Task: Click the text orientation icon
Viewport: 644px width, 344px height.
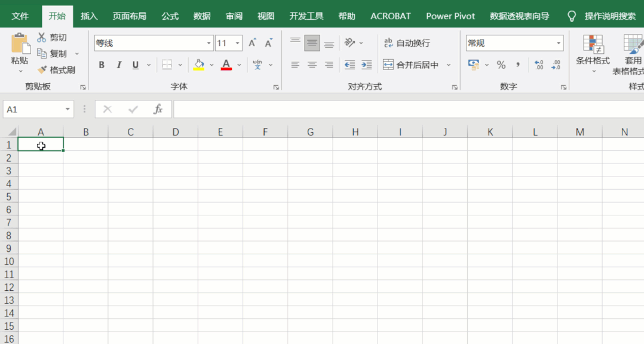Action: 349,43
